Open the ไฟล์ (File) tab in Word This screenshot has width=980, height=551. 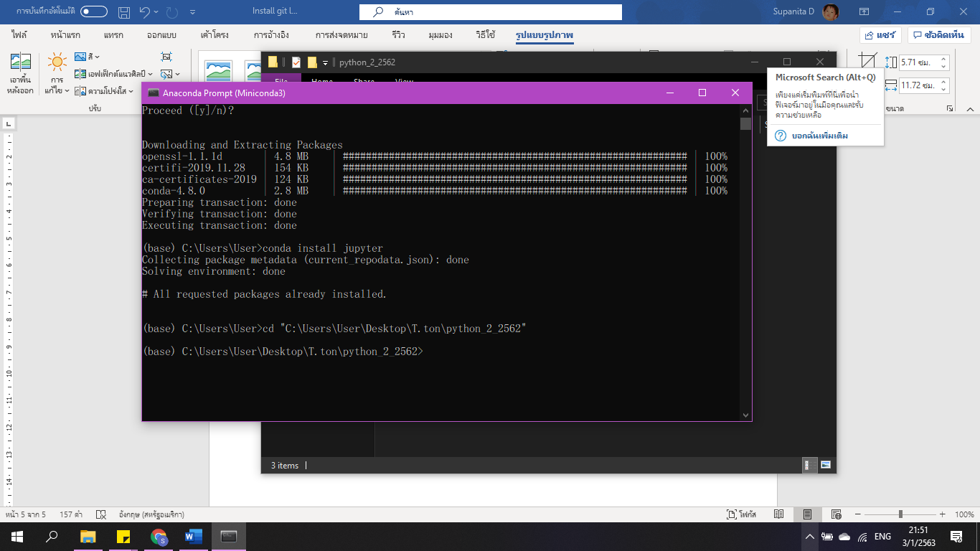tap(19, 35)
